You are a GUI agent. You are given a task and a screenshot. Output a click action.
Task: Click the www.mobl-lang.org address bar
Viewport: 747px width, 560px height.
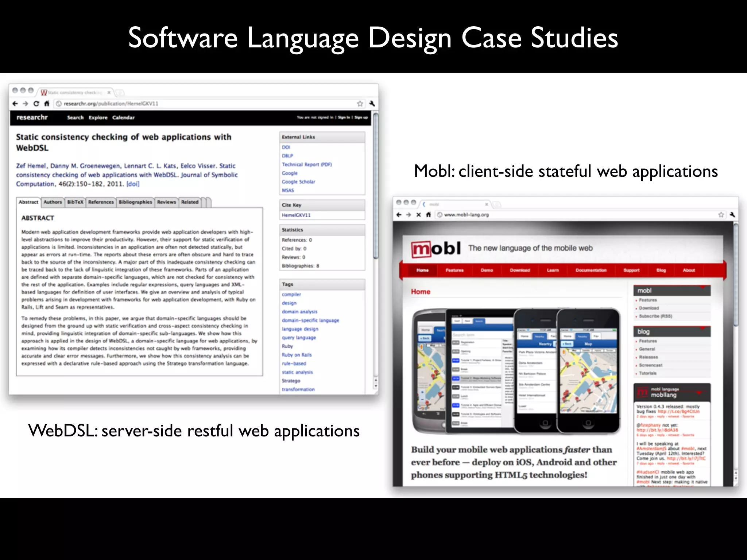pos(580,215)
